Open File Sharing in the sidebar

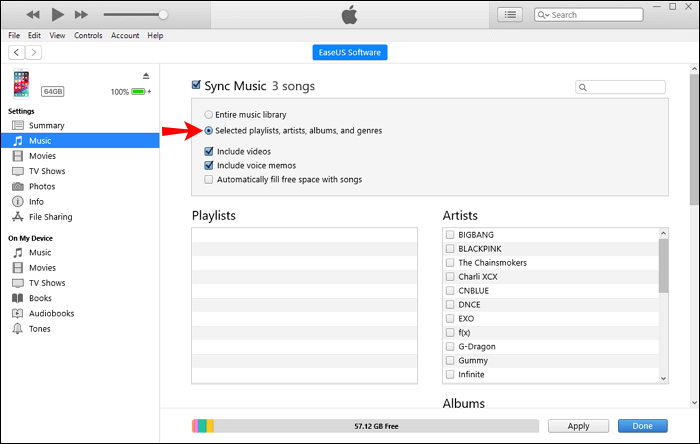[50, 217]
